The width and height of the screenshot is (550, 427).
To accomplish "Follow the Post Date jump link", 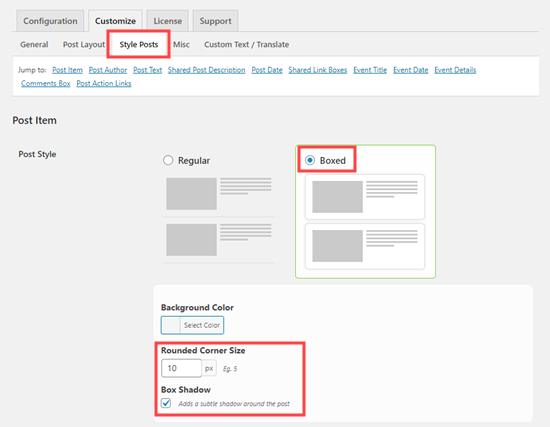I will (267, 70).
